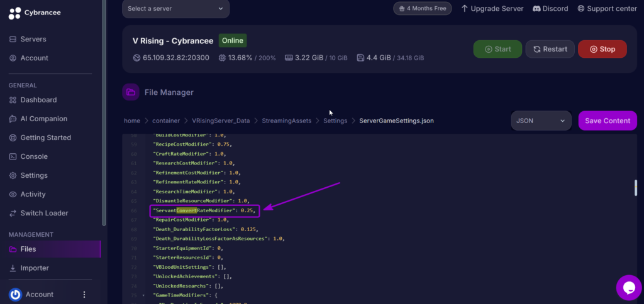Open the AI Companion page
The image size is (644, 304).
pos(38,119)
